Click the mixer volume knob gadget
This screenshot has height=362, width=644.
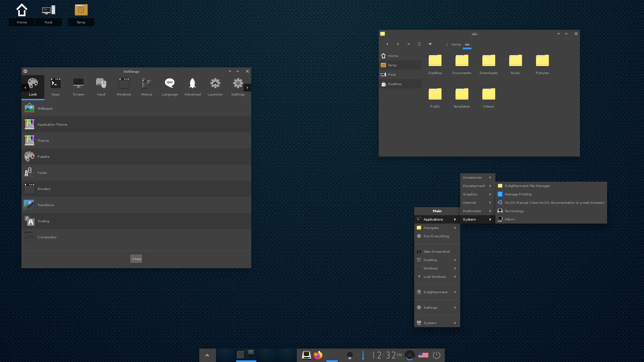pos(410,355)
